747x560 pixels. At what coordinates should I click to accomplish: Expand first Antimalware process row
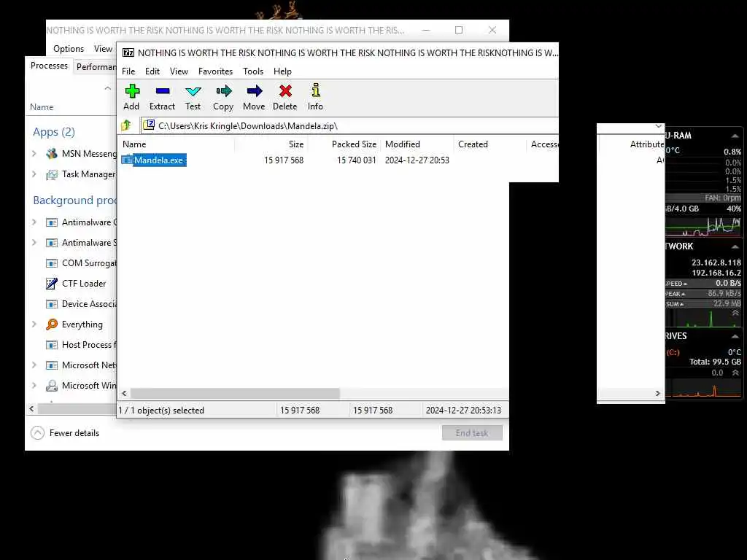click(34, 222)
